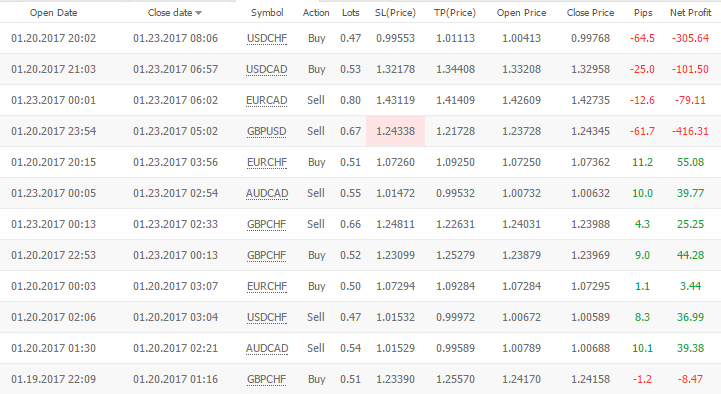Open USDCHF link in 01.20.2017 20:02 row
This screenshot has width=721, height=394.
267,39
